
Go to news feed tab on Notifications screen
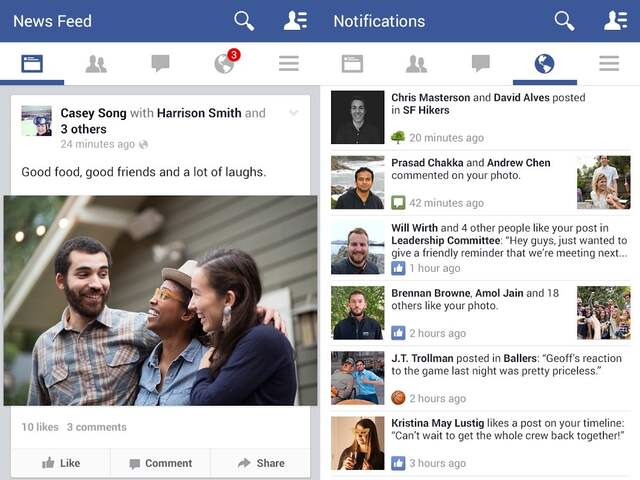click(x=352, y=64)
